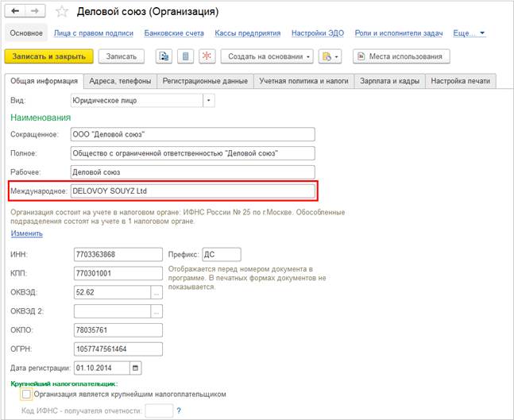The width and height of the screenshot is (514, 420).
Task: Click the back navigation arrow
Action: pos(15,11)
